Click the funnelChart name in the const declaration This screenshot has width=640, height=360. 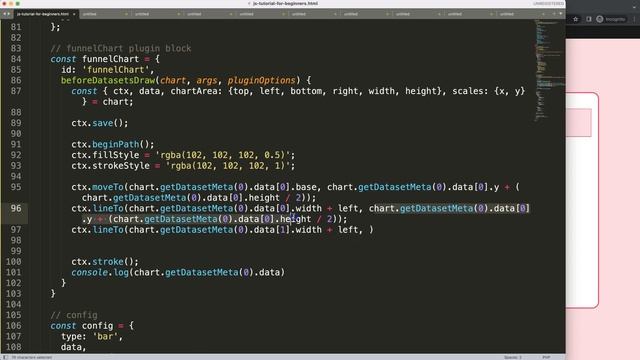coord(110,59)
